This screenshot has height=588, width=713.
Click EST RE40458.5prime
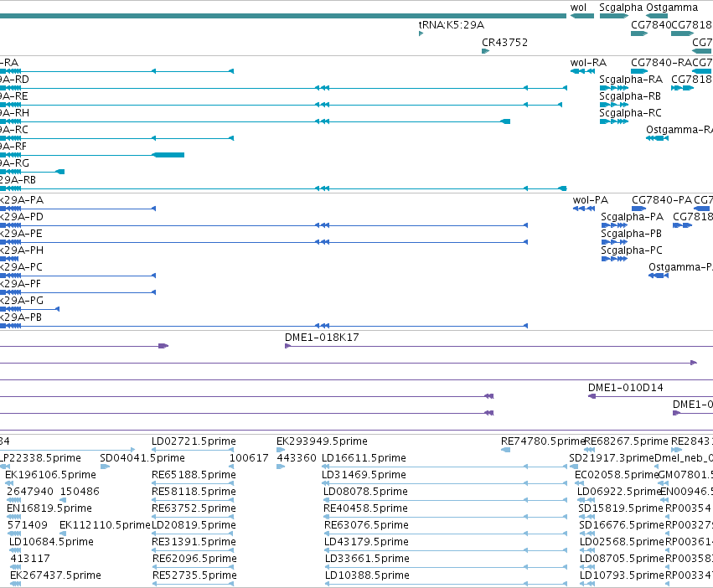[365, 508]
